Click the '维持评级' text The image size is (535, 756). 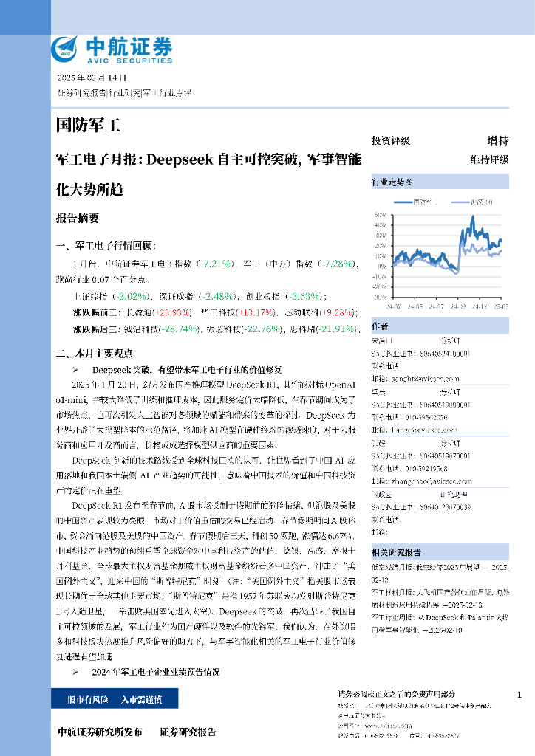click(490, 159)
